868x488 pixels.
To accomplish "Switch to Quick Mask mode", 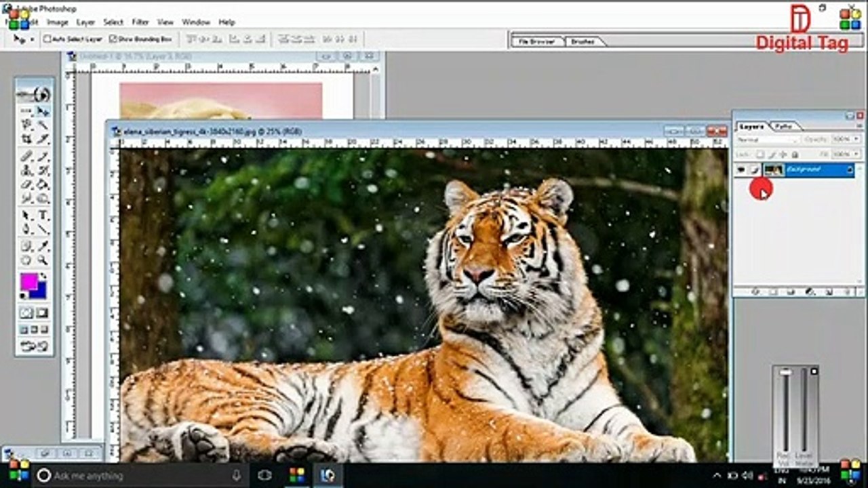I will coord(43,313).
